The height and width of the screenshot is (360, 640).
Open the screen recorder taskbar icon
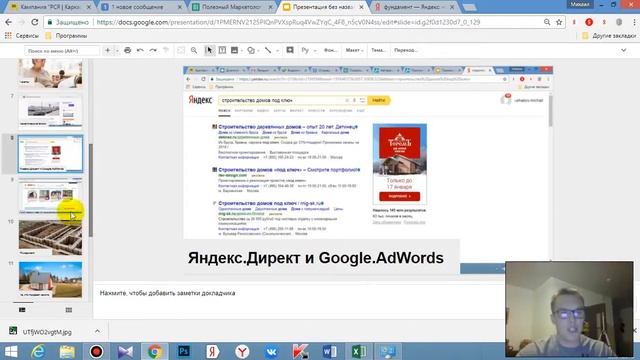(96, 351)
